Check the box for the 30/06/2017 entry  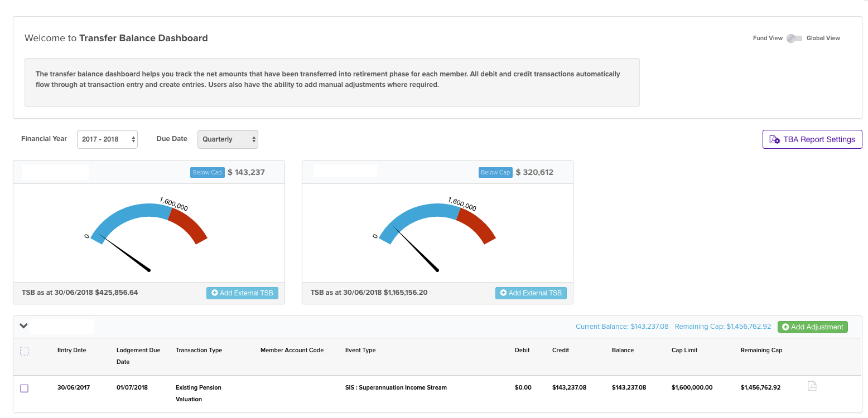pyautogui.click(x=24, y=388)
